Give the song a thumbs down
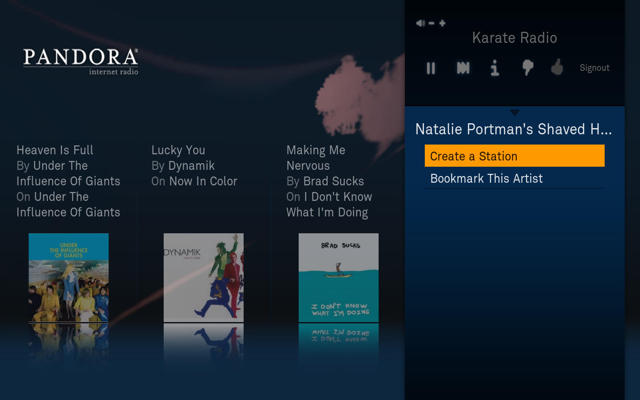 pyautogui.click(x=527, y=67)
